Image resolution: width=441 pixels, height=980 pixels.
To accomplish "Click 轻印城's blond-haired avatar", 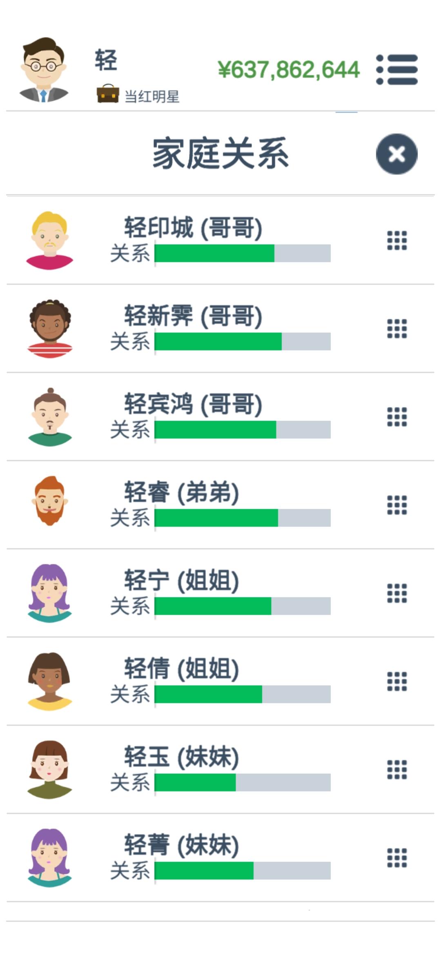I will (x=49, y=241).
